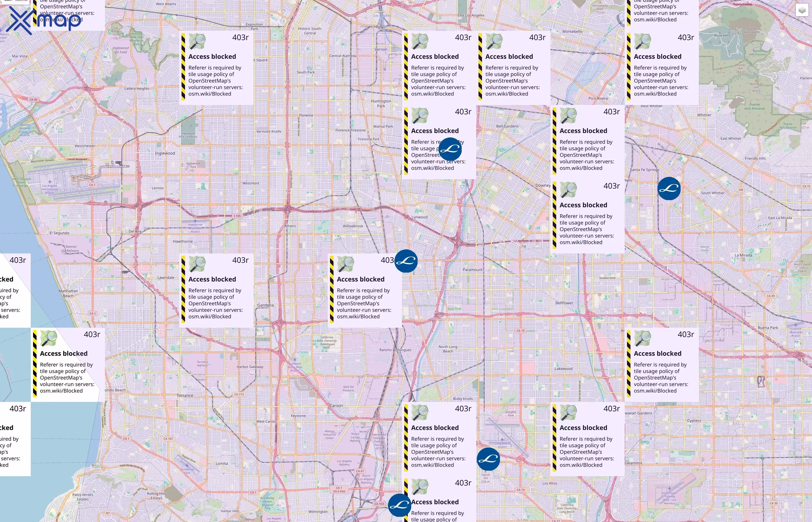Click the Harbor Hills label
The width and height of the screenshot is (812, 522).
point(229,511)
